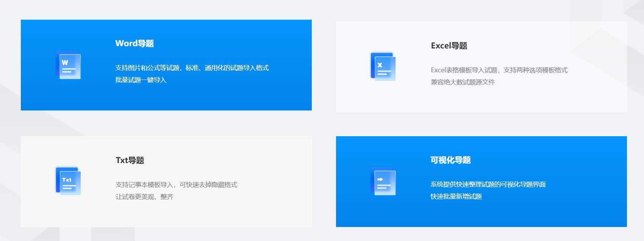Select the 可视化导题 title

[x=450, y=160]
